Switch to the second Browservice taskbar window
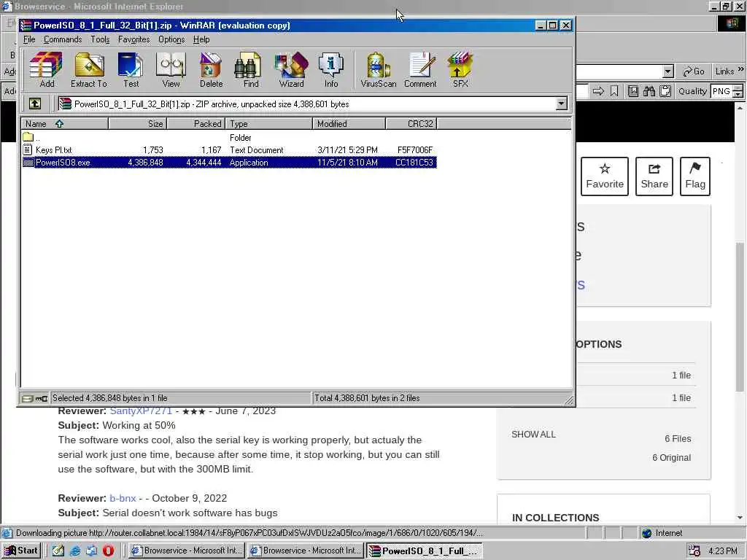747x560 pixels. (306, 551)
